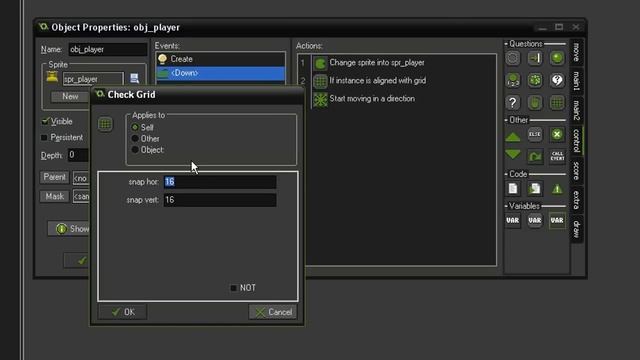Select the Check Grid icon in Questions
640x360 pixels.
pyautogui.click(x=557, y=102)
